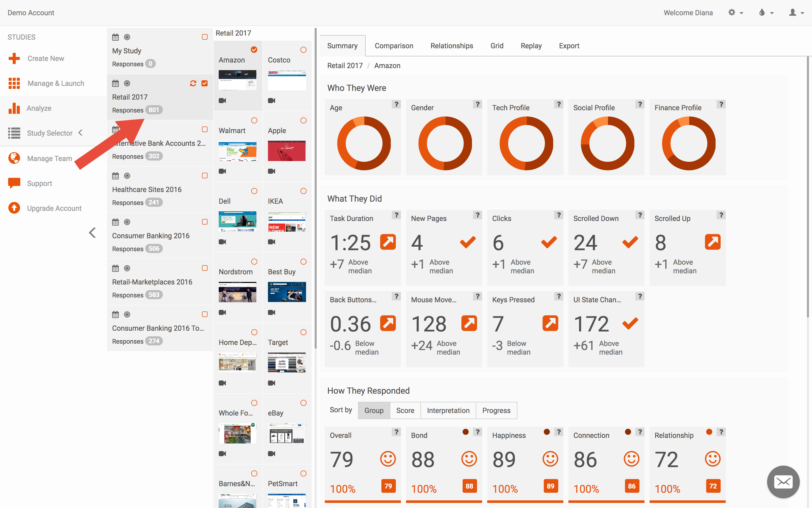Open the Export tab

tap(569, 46)
